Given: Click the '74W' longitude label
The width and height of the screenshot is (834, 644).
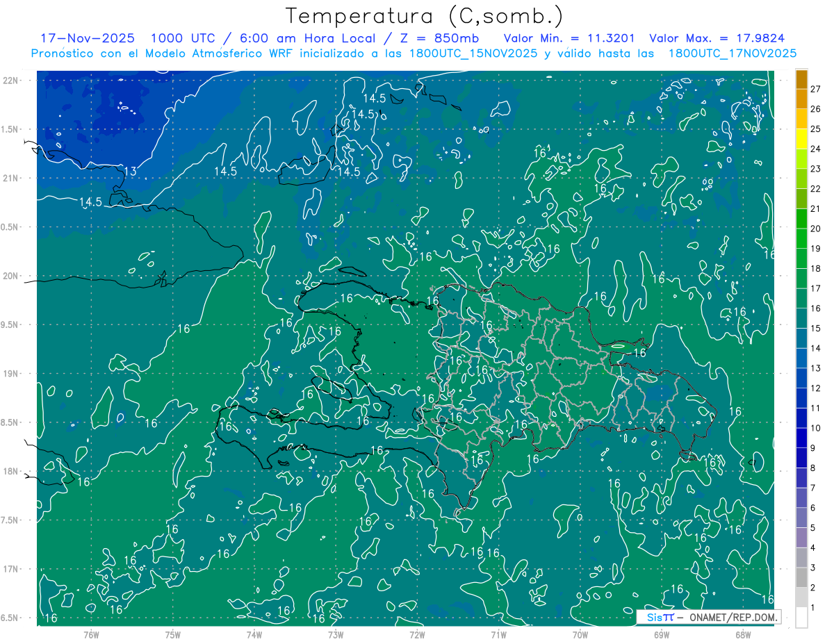Looking at the screenshot, I should [254, 634].
